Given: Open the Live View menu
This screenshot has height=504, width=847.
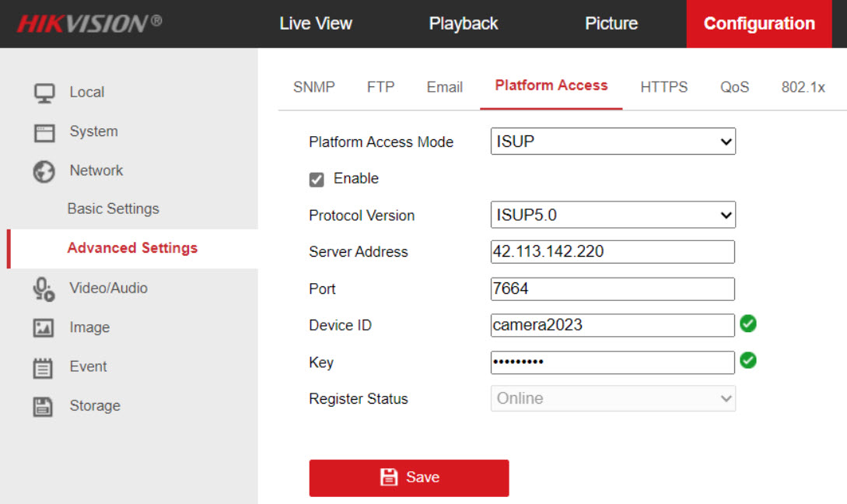Looking at the screenshot, I should (x=315, y=24).
